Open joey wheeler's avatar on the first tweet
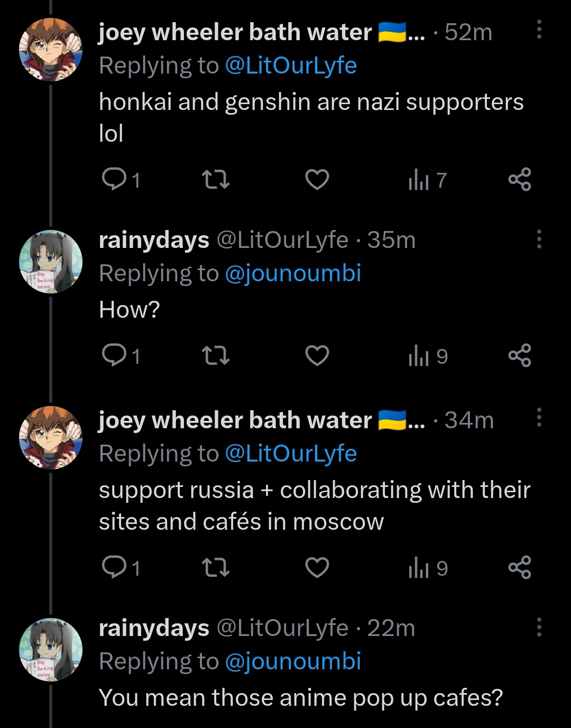Image resolution: width=571 pixels, height=728 pixels. [51, 50]
